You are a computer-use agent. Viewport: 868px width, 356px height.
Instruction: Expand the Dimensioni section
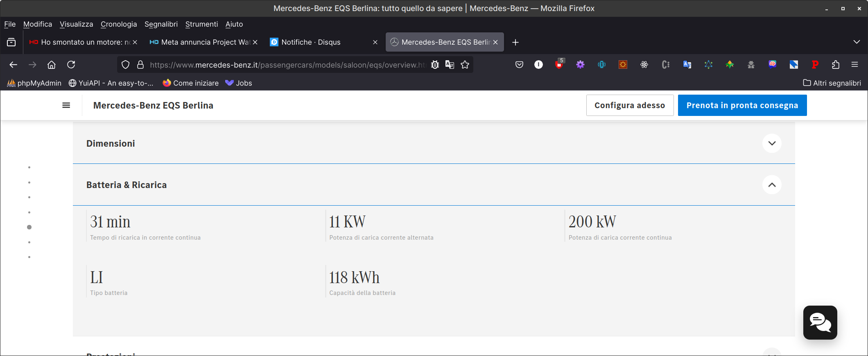pyautogui.click(x=772, y=143)
